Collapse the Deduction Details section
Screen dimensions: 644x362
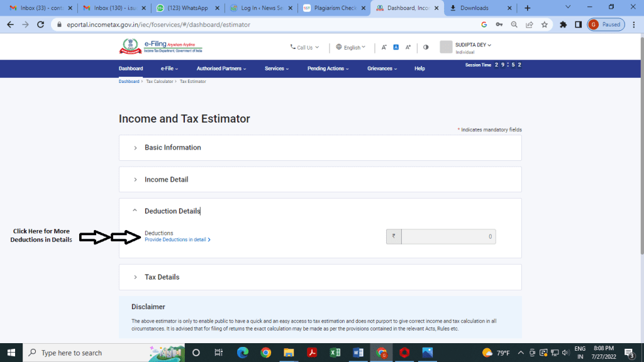pyautogui.click(x=135, y=211)
